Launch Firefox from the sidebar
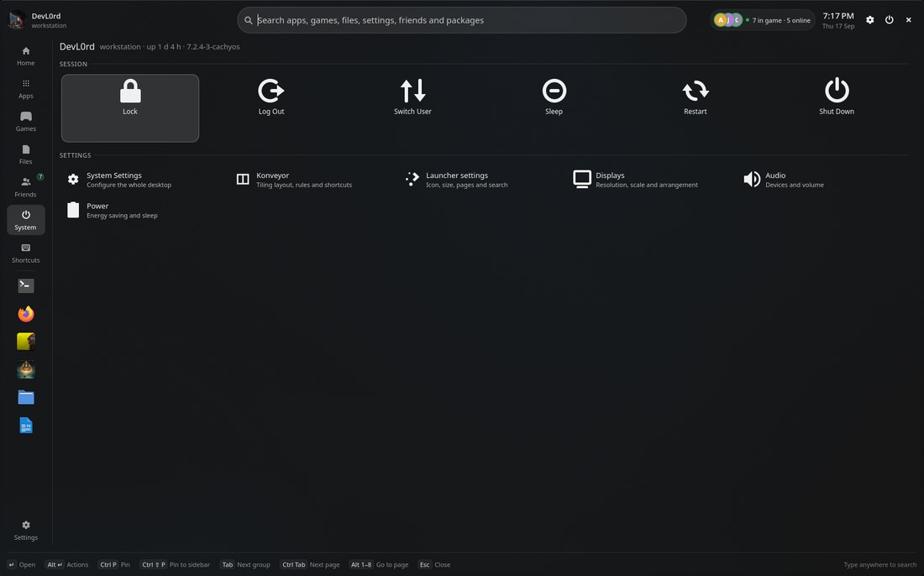924x576 pixels. pos(26,314)
